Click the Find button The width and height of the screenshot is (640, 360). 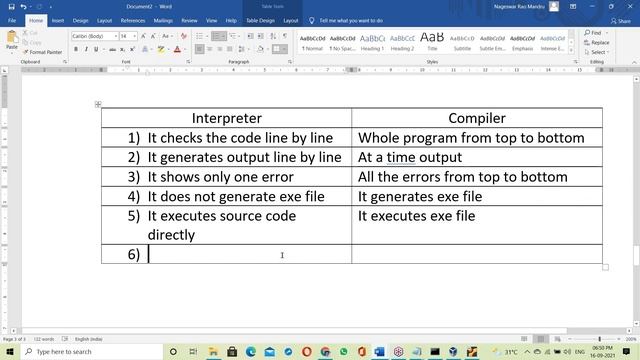point(593,33)
